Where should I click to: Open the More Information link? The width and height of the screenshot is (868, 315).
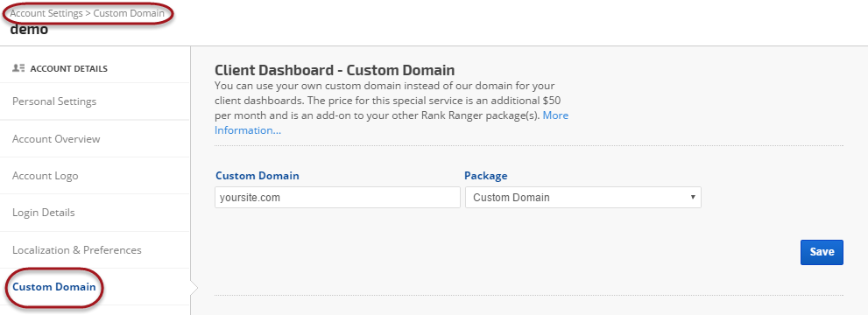click(392, 123)
